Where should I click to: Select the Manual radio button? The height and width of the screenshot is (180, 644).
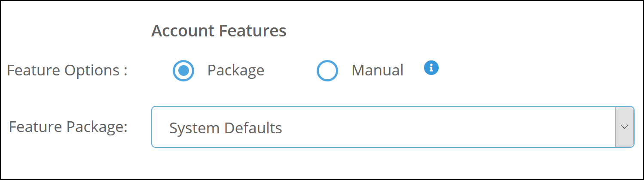(x=327, y=71)
